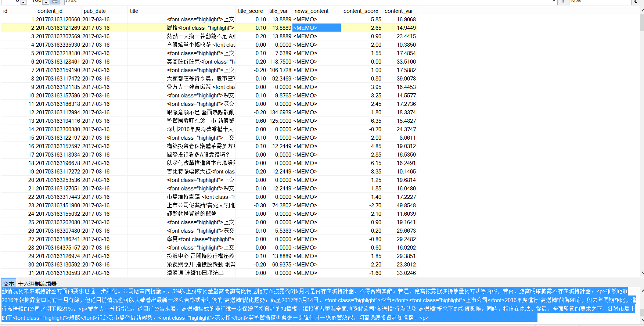This screenshot has width=644, height=326.
Task: Expand the filter box dropdown arrow
Action: pyautogui.click(x=554, y=2)
